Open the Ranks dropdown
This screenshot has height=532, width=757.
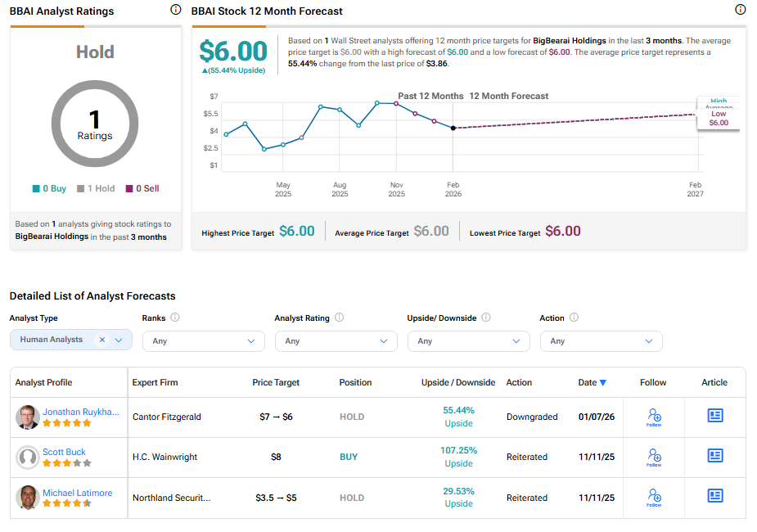click(203, 341)
